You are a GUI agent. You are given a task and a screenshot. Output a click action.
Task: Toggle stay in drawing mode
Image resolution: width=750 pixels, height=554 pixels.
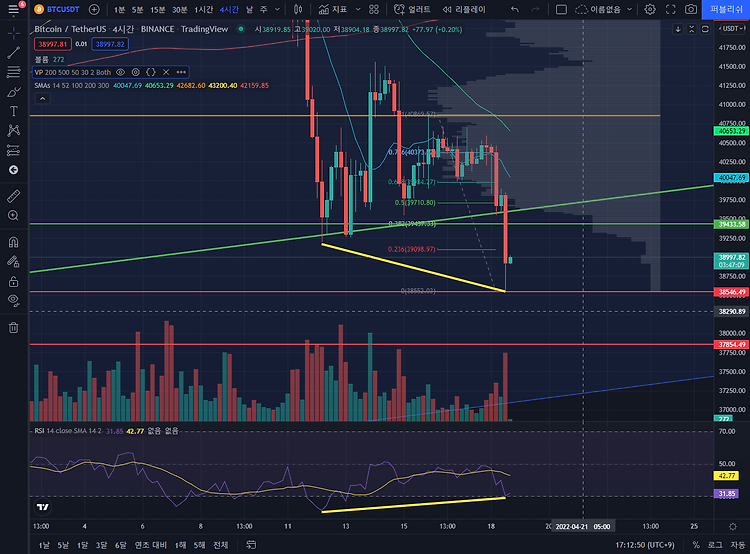point(13,262)
